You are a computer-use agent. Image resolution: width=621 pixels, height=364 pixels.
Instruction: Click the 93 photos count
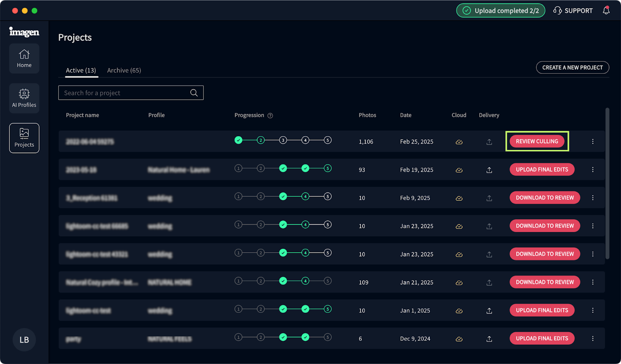(362, 170)
